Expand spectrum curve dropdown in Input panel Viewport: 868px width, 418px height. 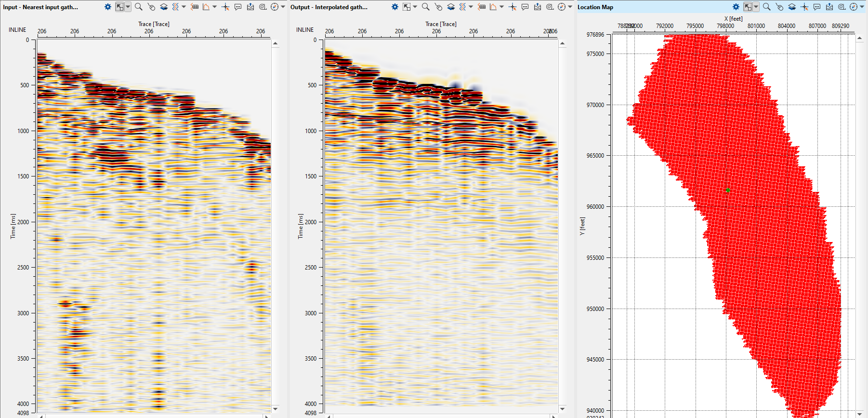pos(214,7)
